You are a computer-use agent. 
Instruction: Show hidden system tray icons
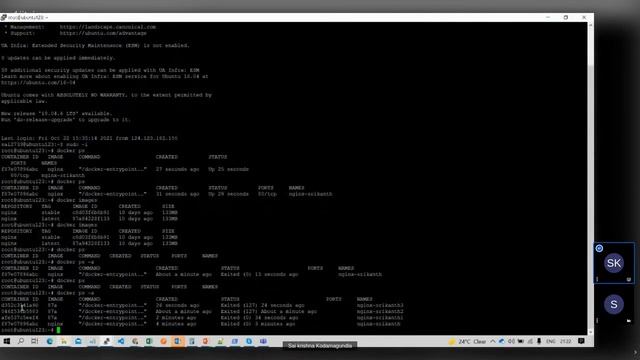493,341
